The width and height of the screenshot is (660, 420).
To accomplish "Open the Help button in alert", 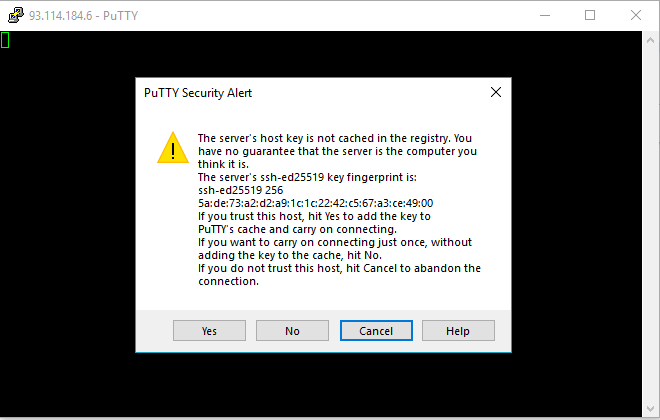I will point(458,331).
